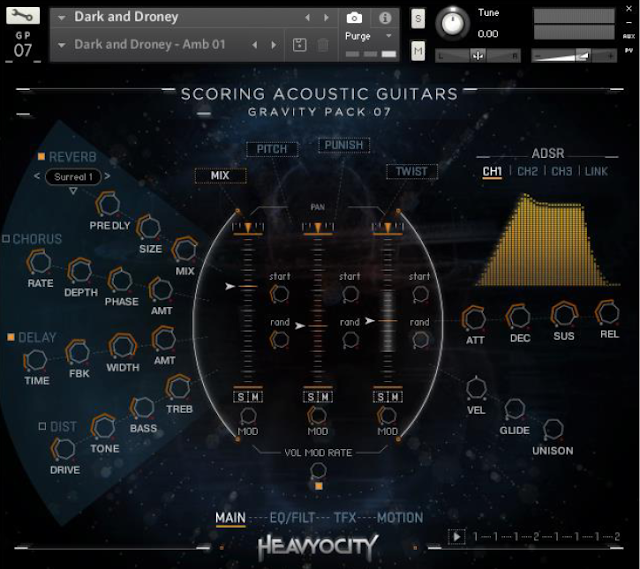This screenshot has height=569, width=640.
Task: Click the TREB knob
Action: point(178,387)
